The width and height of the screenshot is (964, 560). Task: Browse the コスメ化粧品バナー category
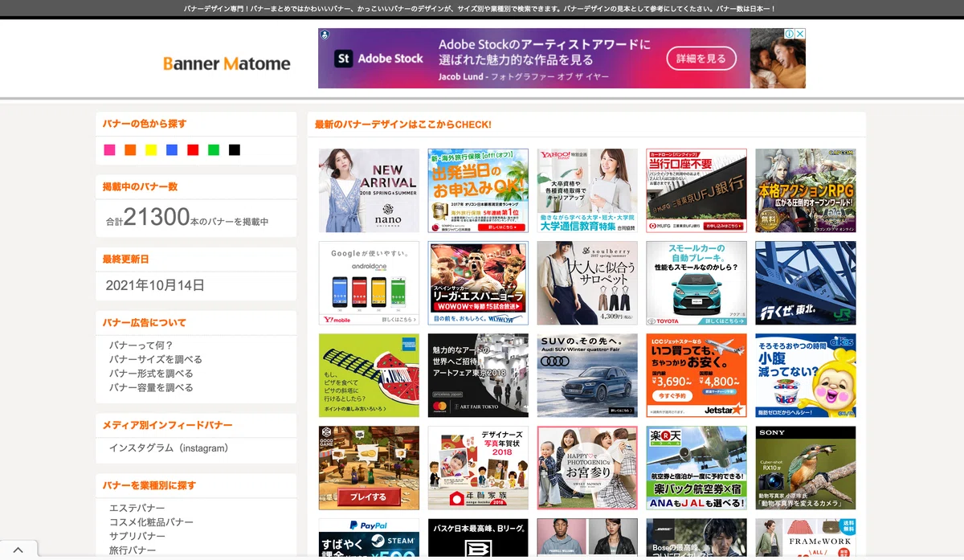click(x=151, y=522)
